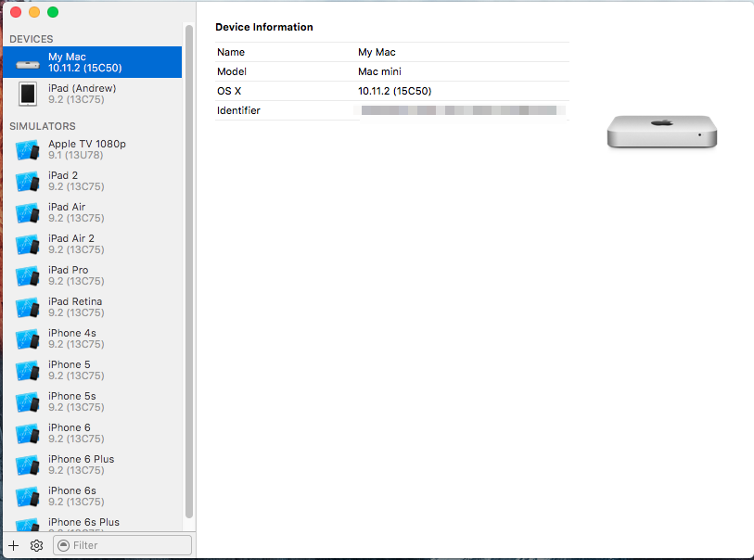
Task: Click the blurred Identifier value
Action: (459, 110)
